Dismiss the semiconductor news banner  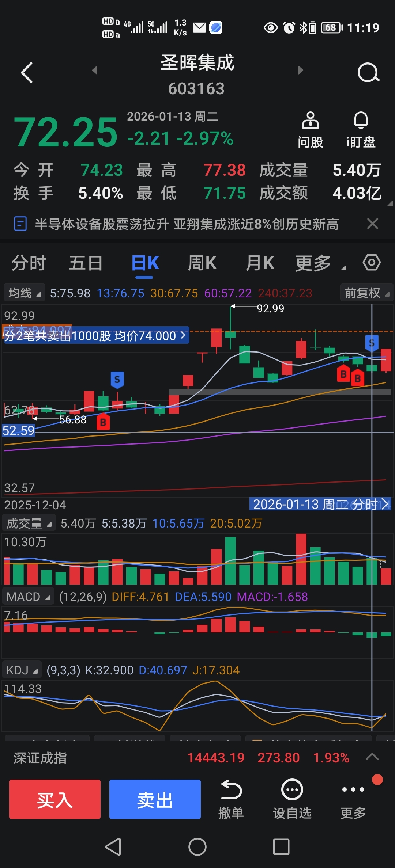coord(372,224)
